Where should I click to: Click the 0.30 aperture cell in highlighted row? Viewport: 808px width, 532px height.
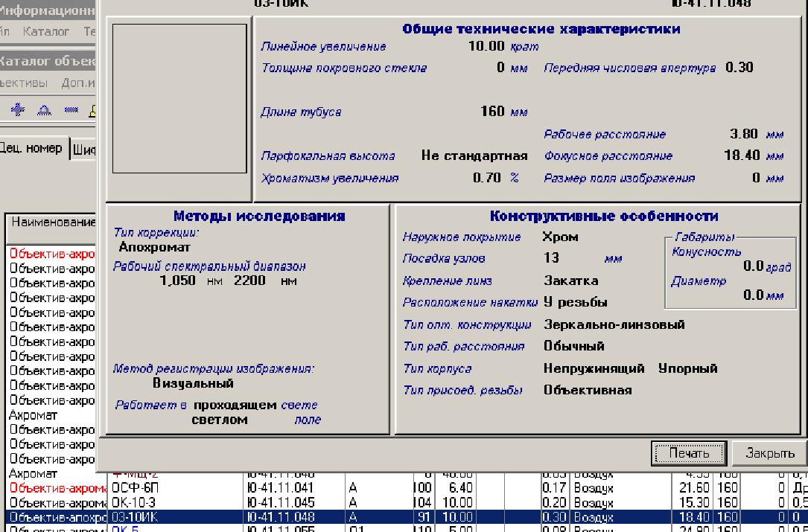point(555,517)
